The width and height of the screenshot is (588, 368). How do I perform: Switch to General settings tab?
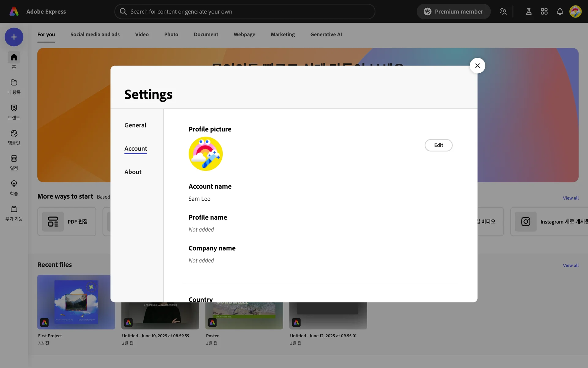[x=135, y=125]
